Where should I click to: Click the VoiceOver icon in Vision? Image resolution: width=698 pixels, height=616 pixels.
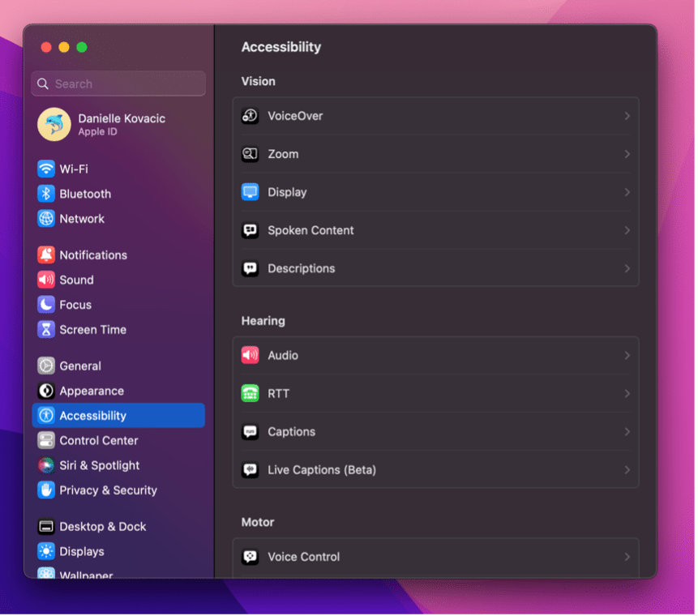tap(250, 116)
